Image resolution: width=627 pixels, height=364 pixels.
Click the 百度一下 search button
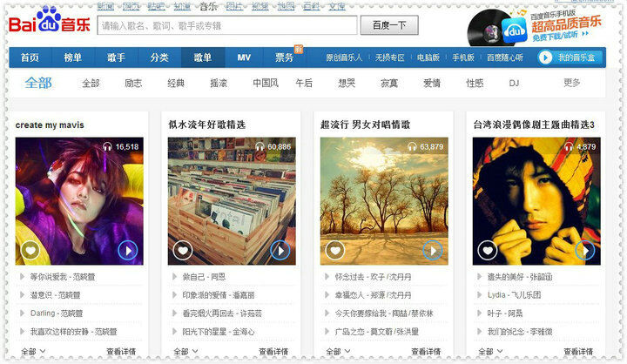[389, 25]
